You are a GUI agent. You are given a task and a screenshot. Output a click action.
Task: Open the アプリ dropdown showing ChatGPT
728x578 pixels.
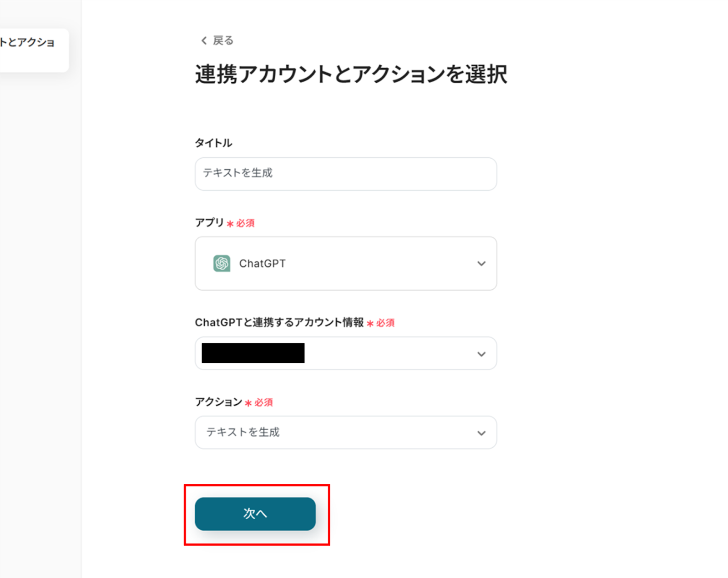pos(345,263)
